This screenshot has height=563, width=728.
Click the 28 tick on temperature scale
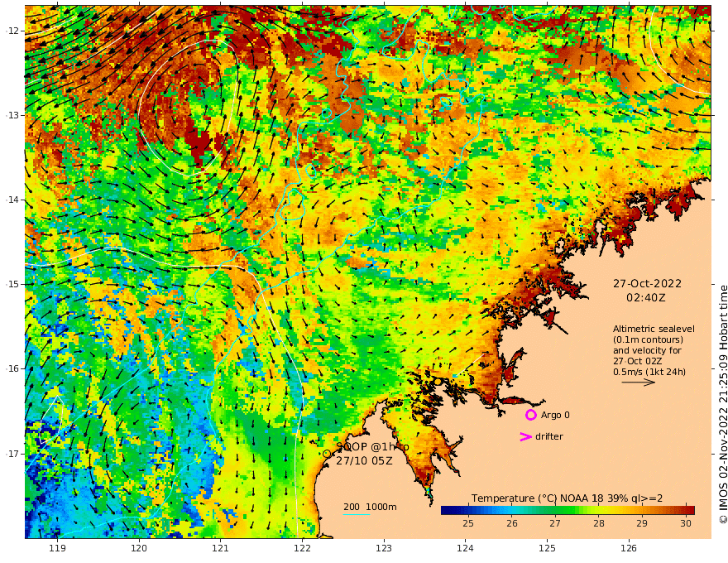[x=598, y=523]
